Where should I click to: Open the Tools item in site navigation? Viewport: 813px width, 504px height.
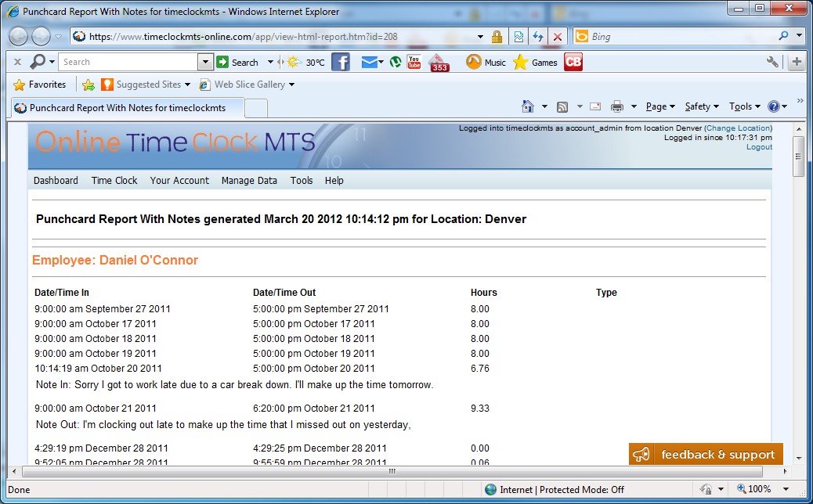(302, 181)
